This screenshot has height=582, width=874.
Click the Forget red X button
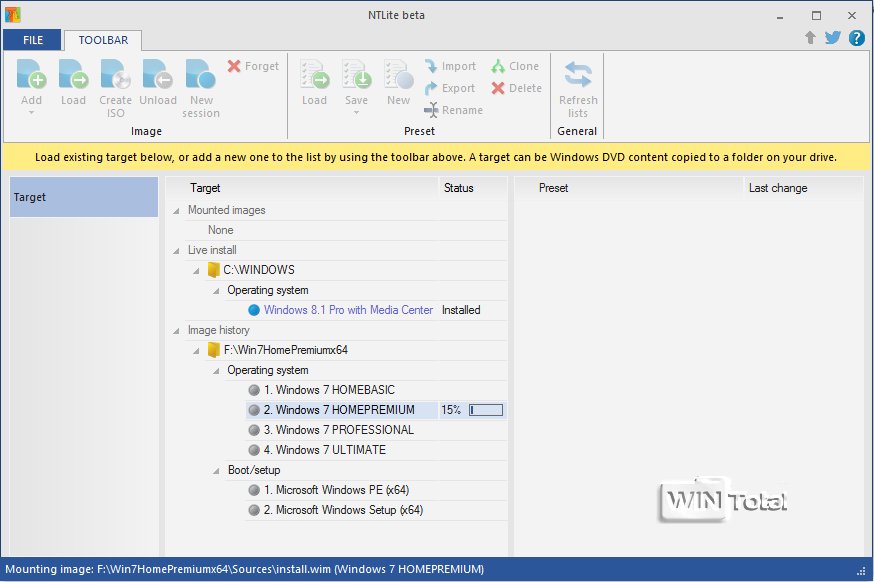[x=254, y=66]
